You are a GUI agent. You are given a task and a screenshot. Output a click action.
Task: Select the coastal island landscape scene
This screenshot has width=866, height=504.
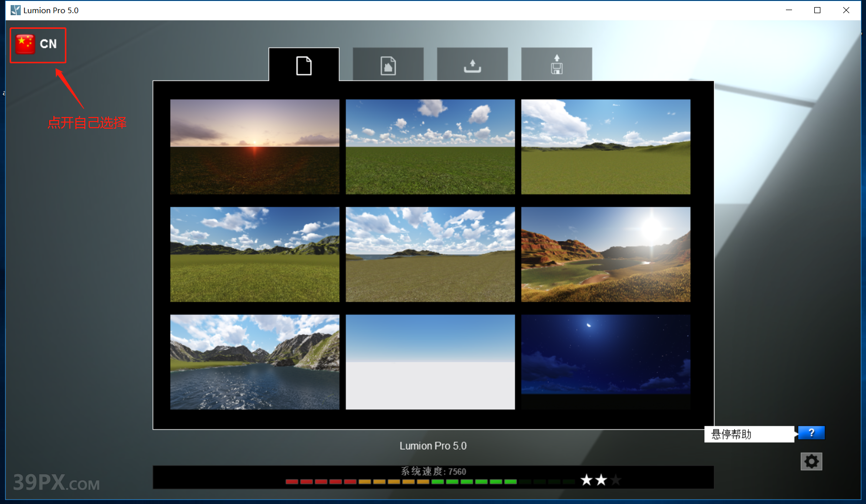(x=430, y=254)
